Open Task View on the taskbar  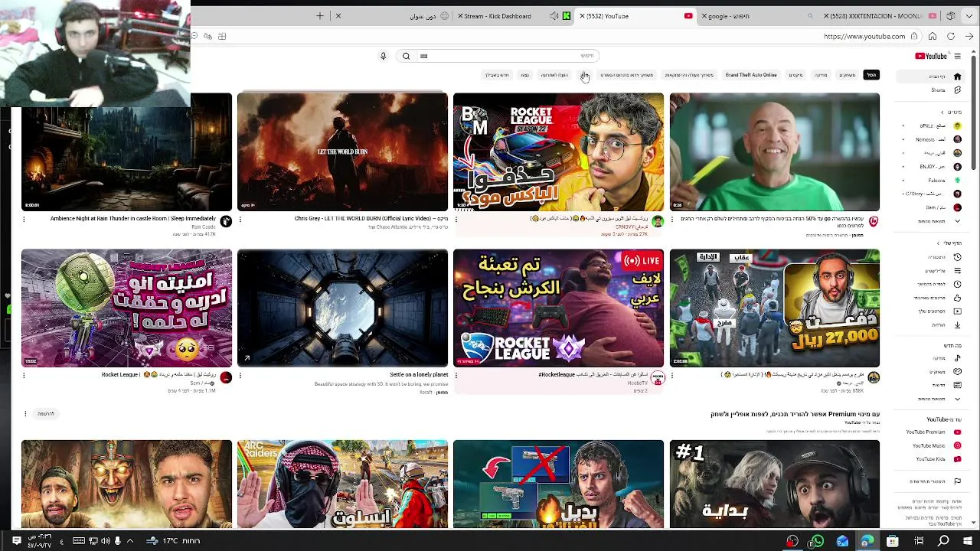point(919,541)
